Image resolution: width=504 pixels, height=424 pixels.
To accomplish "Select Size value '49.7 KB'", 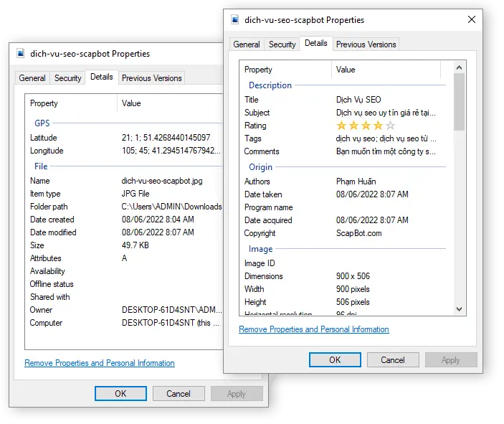I will 135,245.
